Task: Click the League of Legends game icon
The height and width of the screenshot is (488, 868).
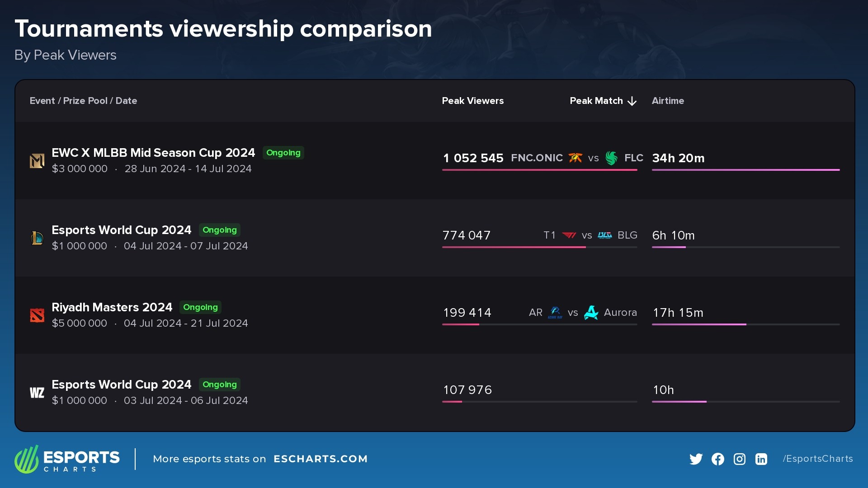Action: point(37,238)
